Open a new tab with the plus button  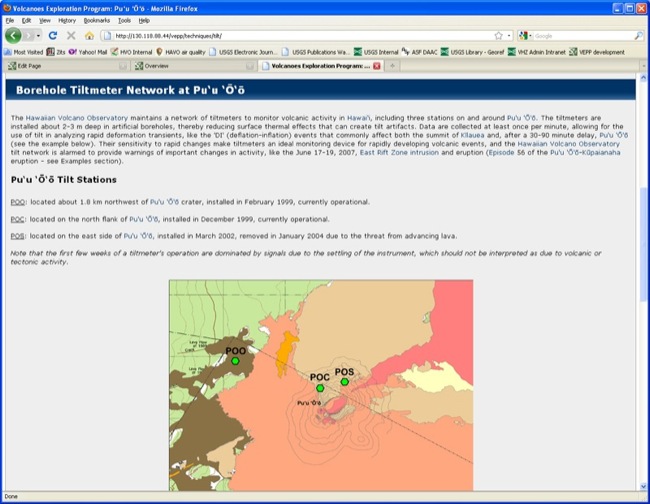point(392,66)
